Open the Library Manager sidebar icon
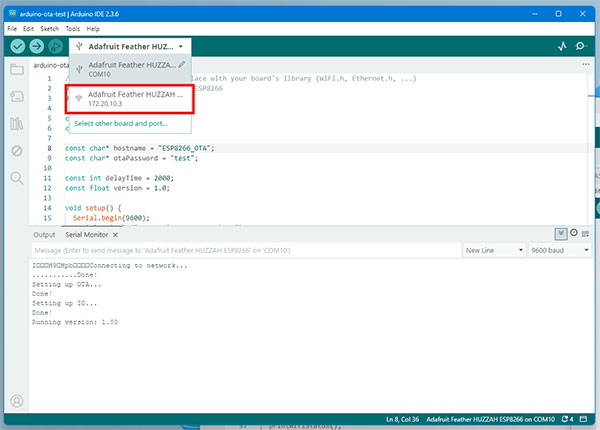This screenshot has height=430, width=600. (x=17, y=123)
